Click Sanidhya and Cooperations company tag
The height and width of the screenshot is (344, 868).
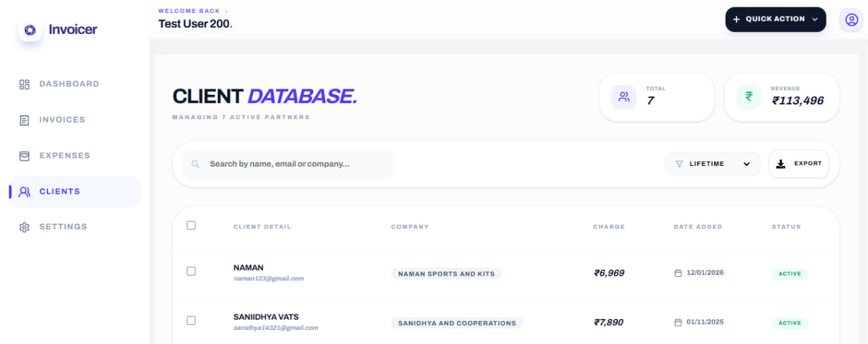coord(457,323)
